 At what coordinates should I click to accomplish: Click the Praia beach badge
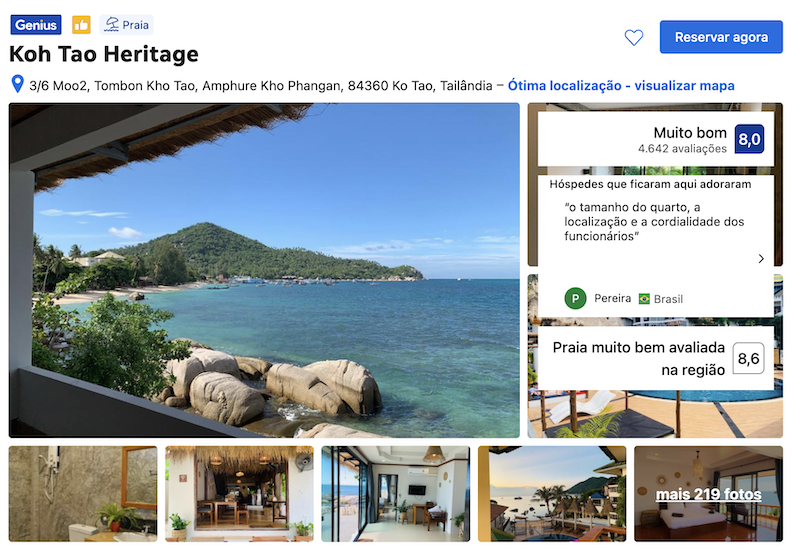coord(127,24)
